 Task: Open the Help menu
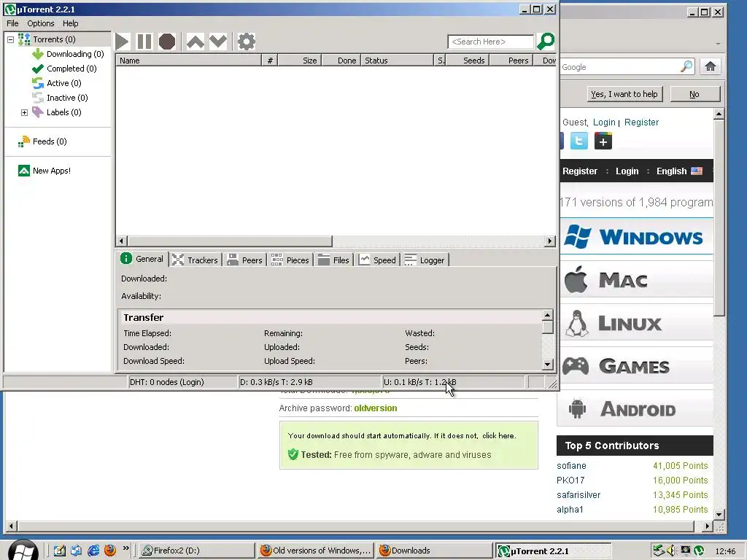tap(71, 23)
